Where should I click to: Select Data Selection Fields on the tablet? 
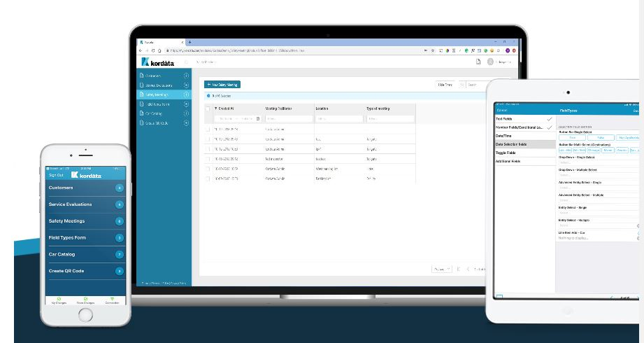[x=525, y=144]
